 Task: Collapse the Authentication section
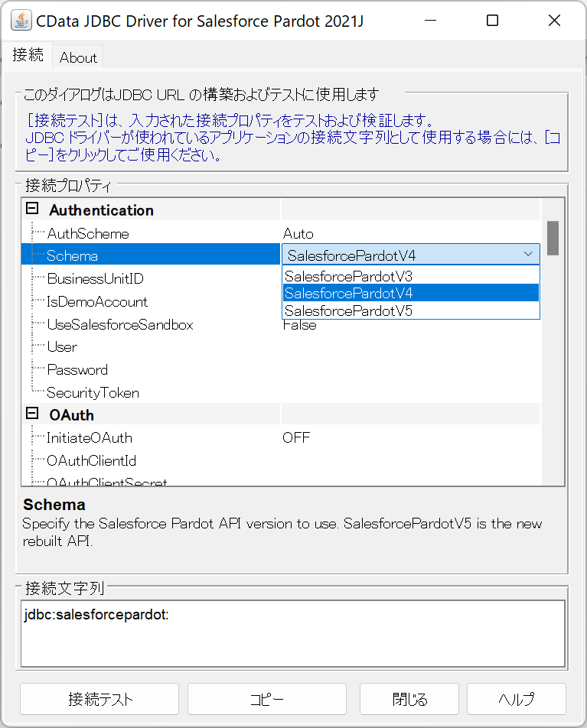32,210
